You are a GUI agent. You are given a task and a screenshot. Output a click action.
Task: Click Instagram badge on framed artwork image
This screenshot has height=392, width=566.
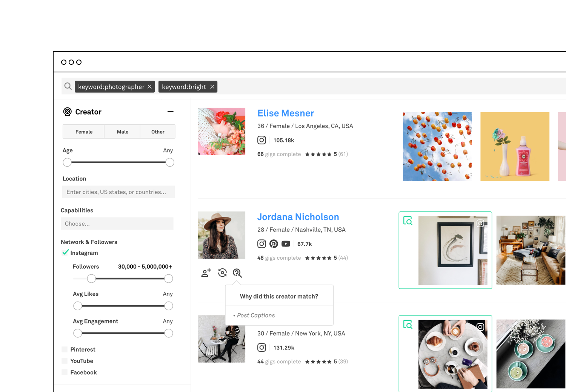[x=480, y=223]
